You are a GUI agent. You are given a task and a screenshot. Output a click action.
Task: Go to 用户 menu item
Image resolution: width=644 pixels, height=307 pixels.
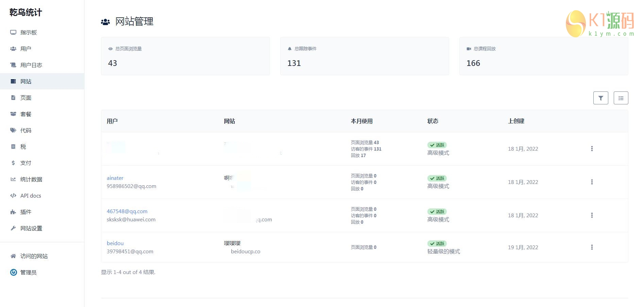click(x=26, y=49)
